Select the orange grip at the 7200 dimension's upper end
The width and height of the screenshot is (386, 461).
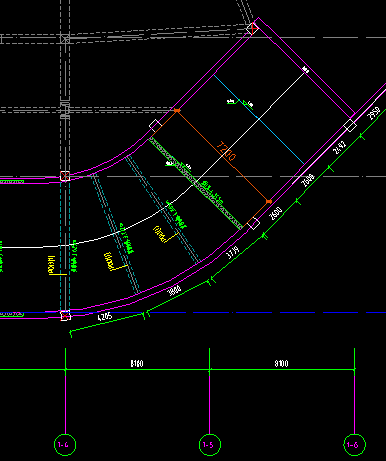point(177,110)
